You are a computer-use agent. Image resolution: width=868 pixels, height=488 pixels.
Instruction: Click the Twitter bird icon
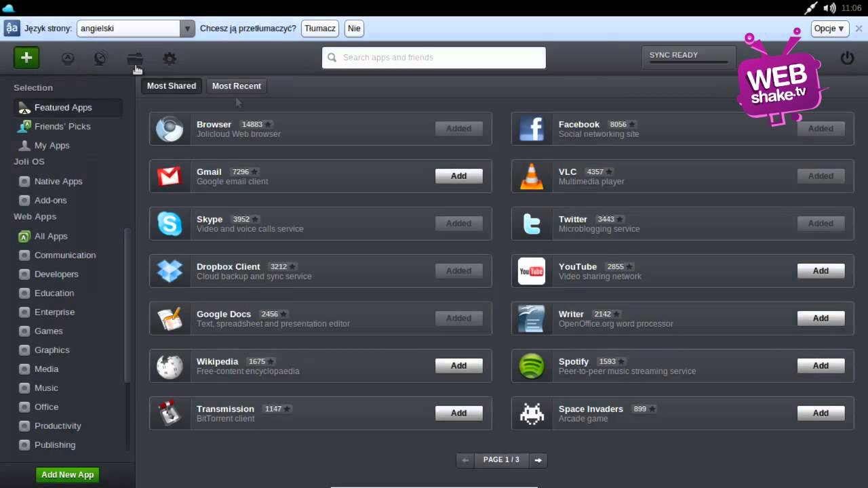tap(532, 224)
